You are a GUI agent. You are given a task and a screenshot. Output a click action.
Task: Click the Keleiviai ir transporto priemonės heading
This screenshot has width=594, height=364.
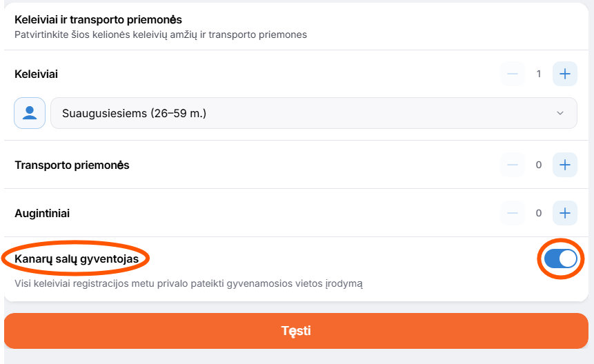tap(98, 20)
